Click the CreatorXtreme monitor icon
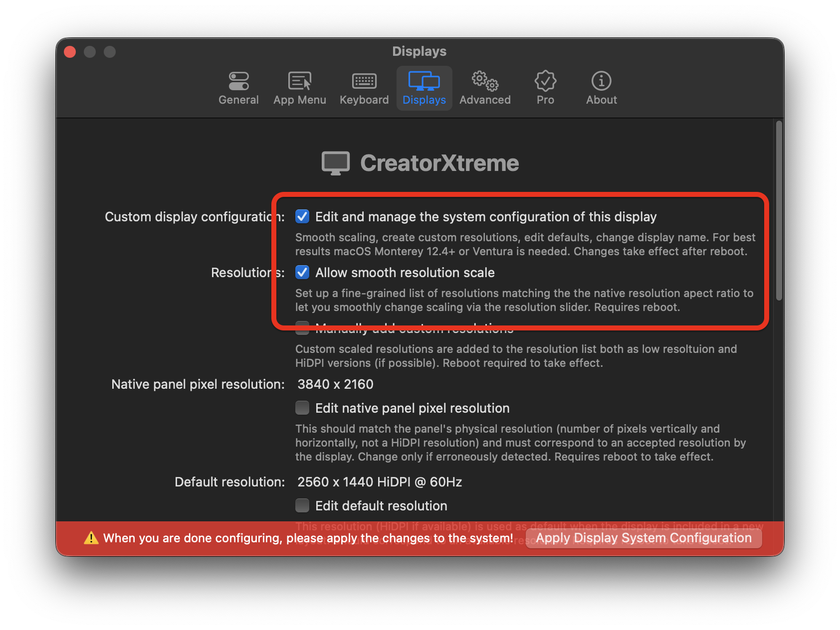This screenshot has height=630, width=840. tap(335, 163)
